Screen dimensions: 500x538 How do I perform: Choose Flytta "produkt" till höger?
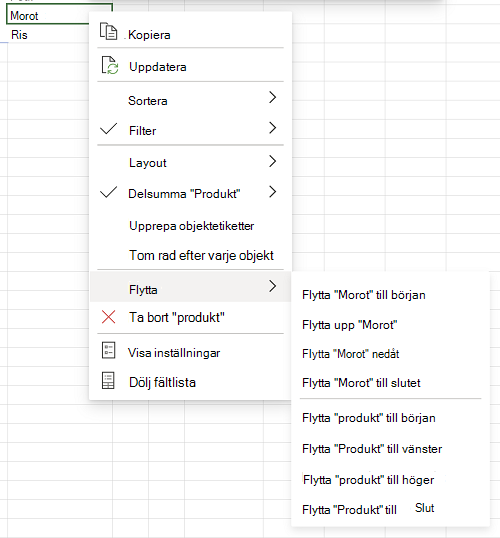tap(369, 480)
